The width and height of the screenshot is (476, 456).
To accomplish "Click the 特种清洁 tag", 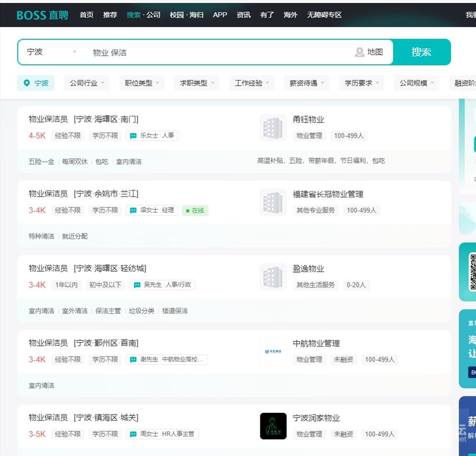I will [x=41, y=237].
